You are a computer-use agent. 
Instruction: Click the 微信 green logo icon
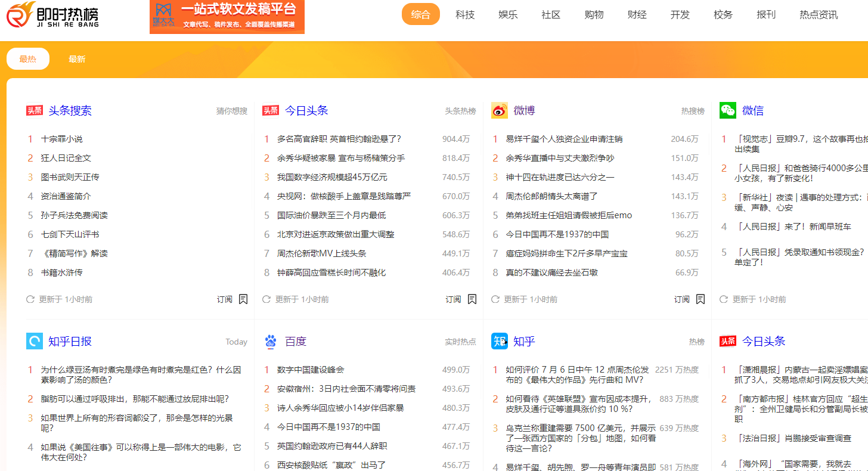click(x=728, y=110)
